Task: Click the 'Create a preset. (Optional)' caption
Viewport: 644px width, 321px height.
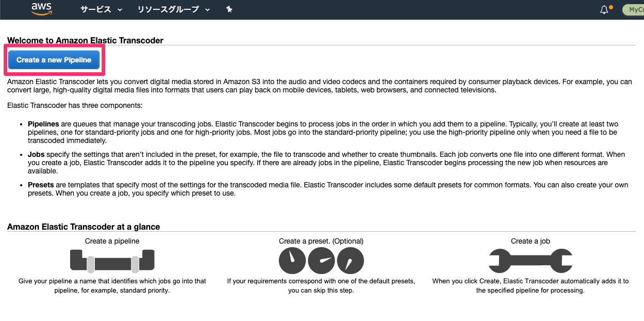Action: pyautogui.click(x=321, y=241)
